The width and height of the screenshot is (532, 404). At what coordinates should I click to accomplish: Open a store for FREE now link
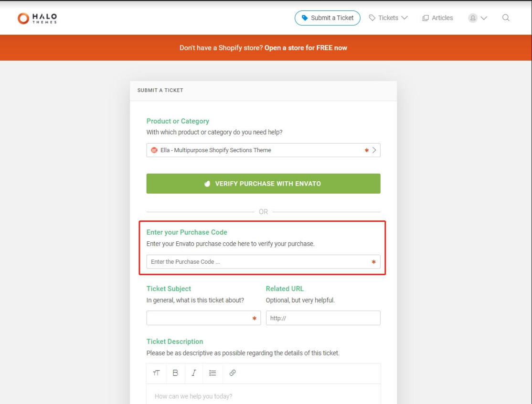[306, 48]
